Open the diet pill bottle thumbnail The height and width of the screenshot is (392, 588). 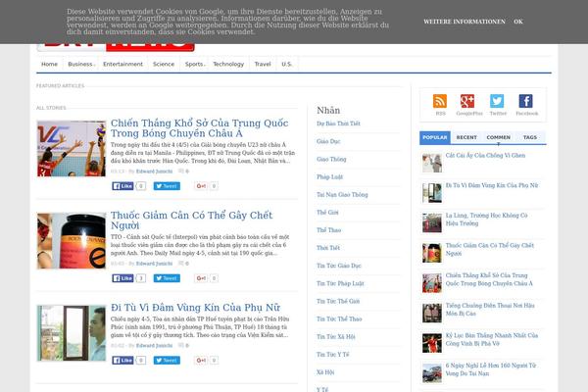click(72, 241)
